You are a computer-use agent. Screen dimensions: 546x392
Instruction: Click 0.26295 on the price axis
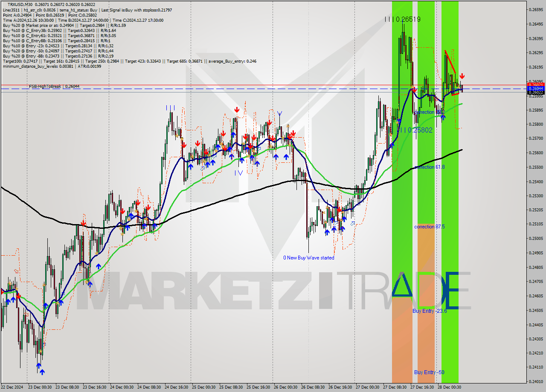coord(536,53)
